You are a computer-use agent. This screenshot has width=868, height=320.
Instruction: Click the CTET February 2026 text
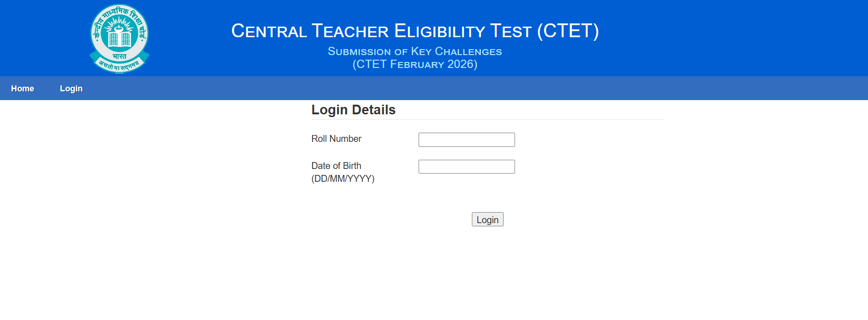pos(414,64)
